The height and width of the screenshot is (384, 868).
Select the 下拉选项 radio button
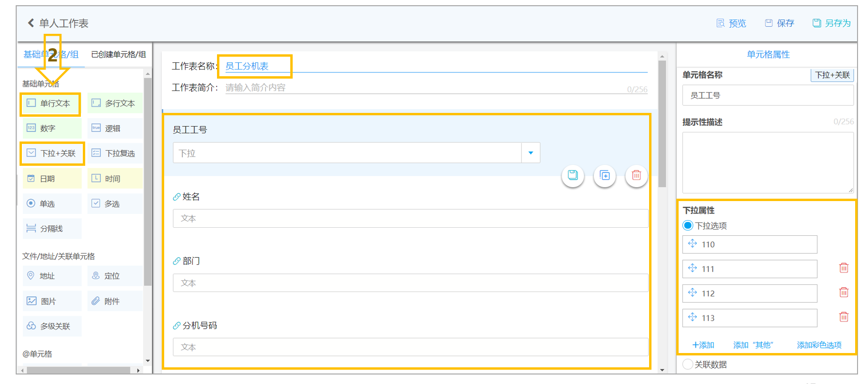688,225
